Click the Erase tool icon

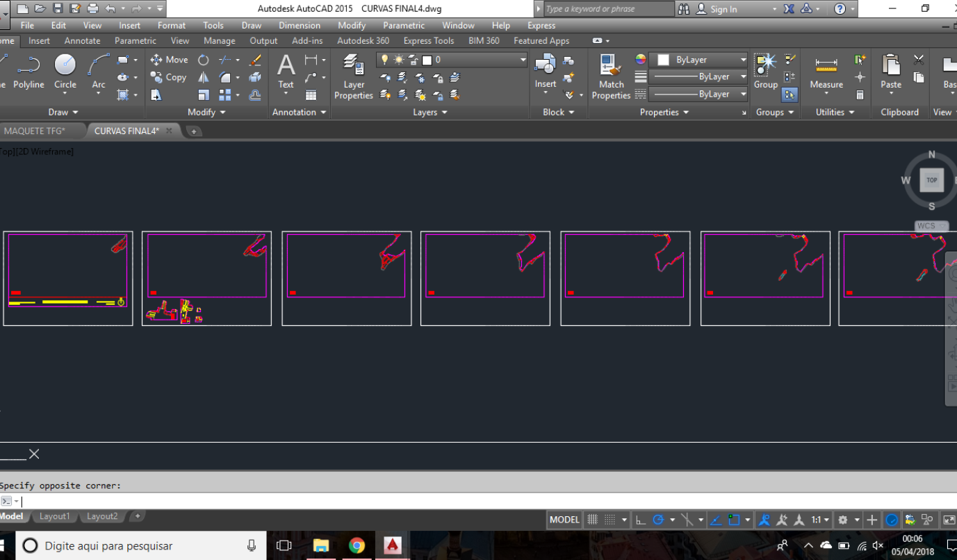click(x=255, y=60)
